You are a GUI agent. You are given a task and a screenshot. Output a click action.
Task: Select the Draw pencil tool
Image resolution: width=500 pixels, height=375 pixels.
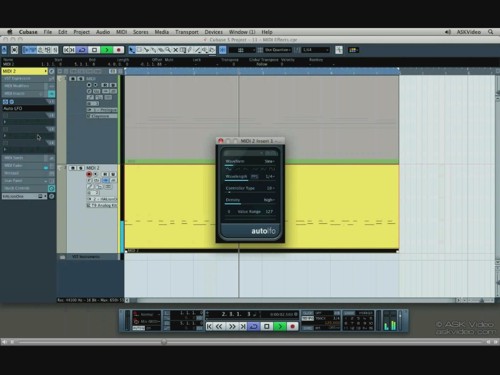[190, 50]
